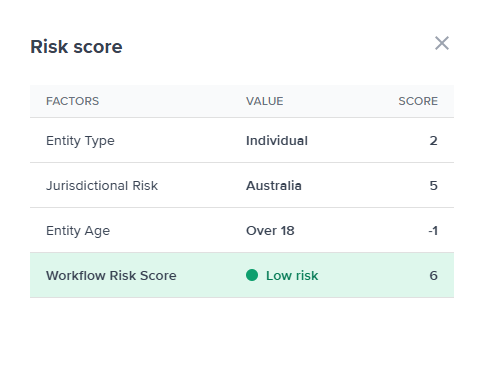Click the Entity Age score of -1
Viewport: 478px width, 369px height.
(x=433, y=231)
